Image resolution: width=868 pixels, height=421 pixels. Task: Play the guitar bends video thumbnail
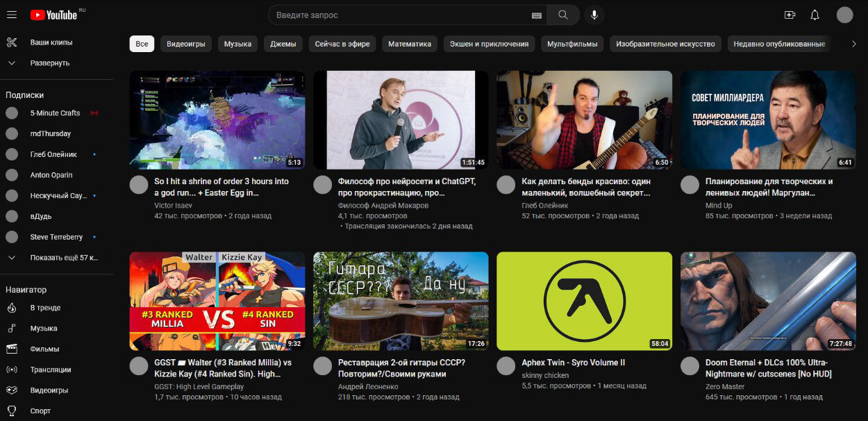(584, 120)
